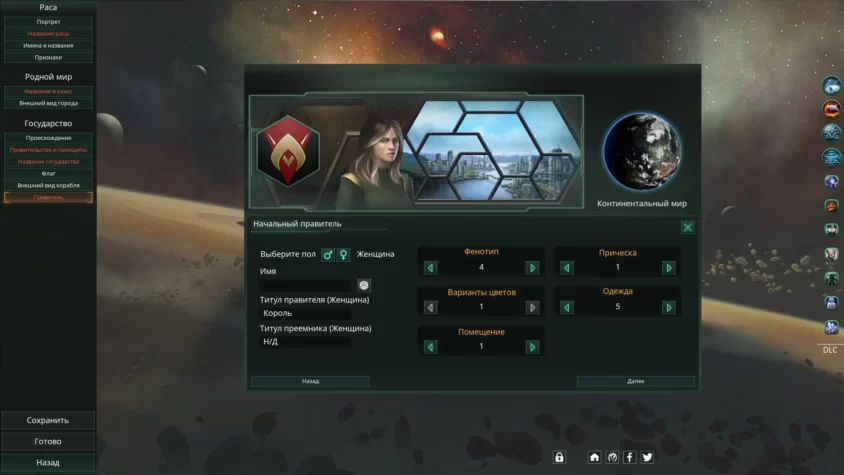Click the red empire emblem flag
The height and width of the screenshot is (475, 844).
288,151
